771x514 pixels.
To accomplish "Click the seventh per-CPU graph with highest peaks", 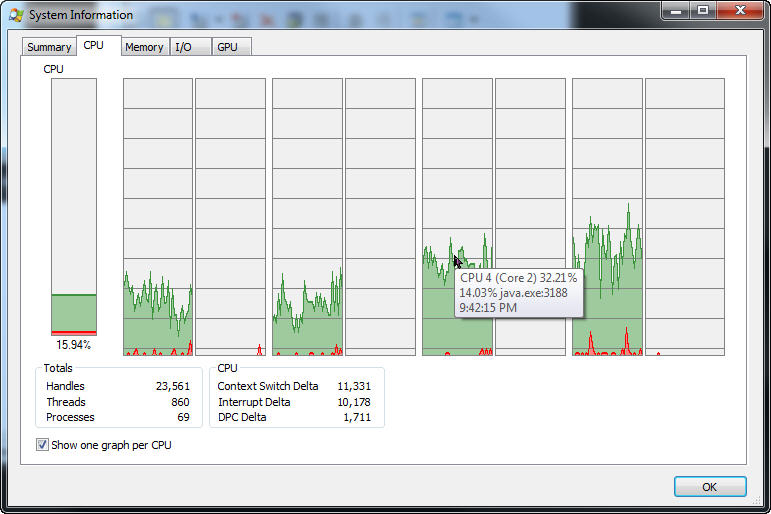I will pos(607,217).
